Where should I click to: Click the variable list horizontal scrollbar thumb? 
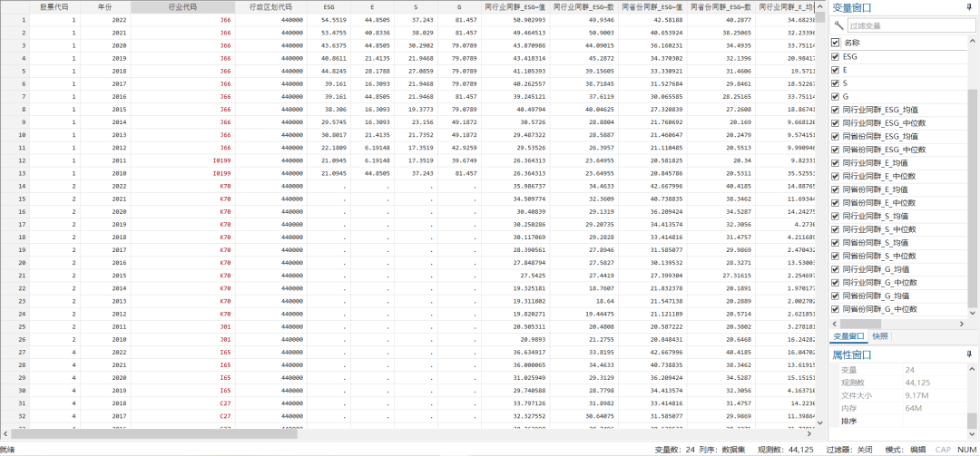[860, 324]
